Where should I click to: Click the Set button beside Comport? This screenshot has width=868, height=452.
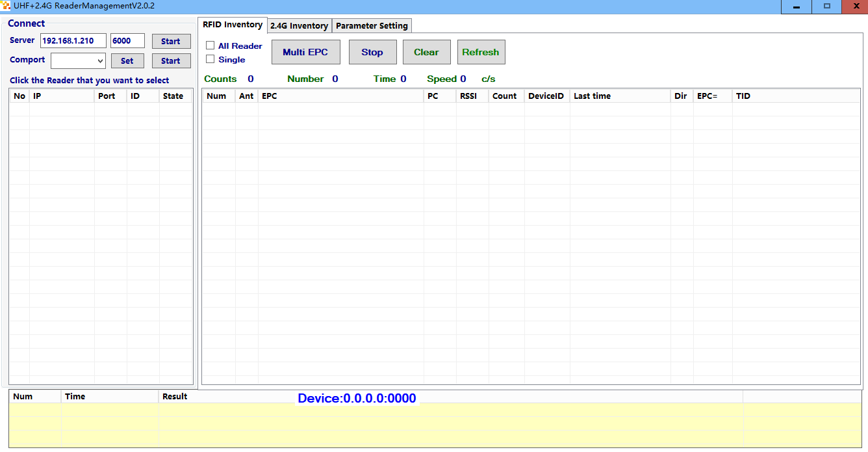(127, 60)
